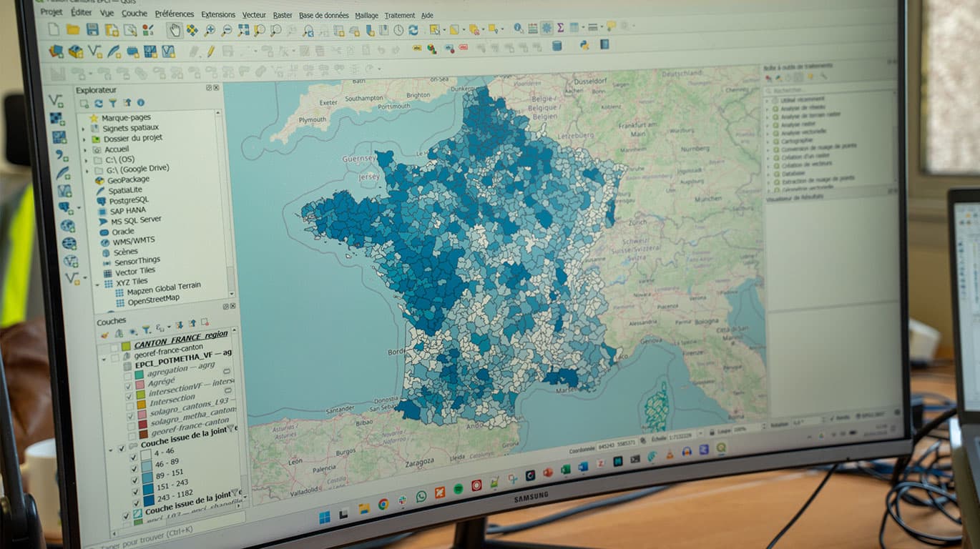Viewport: 980px width, 549px height.
Task: Save the project with the floppy icon
Action: coord(92,29)
